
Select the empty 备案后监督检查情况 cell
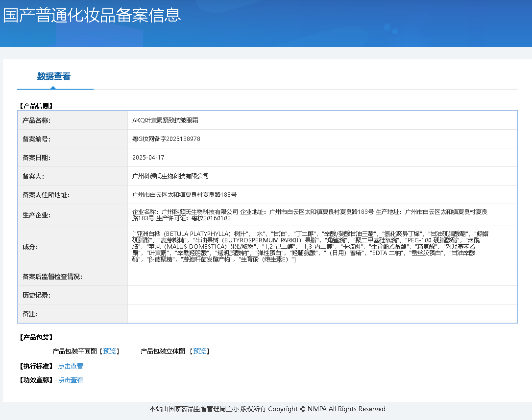pyautogui.click(x=294, y=276)
